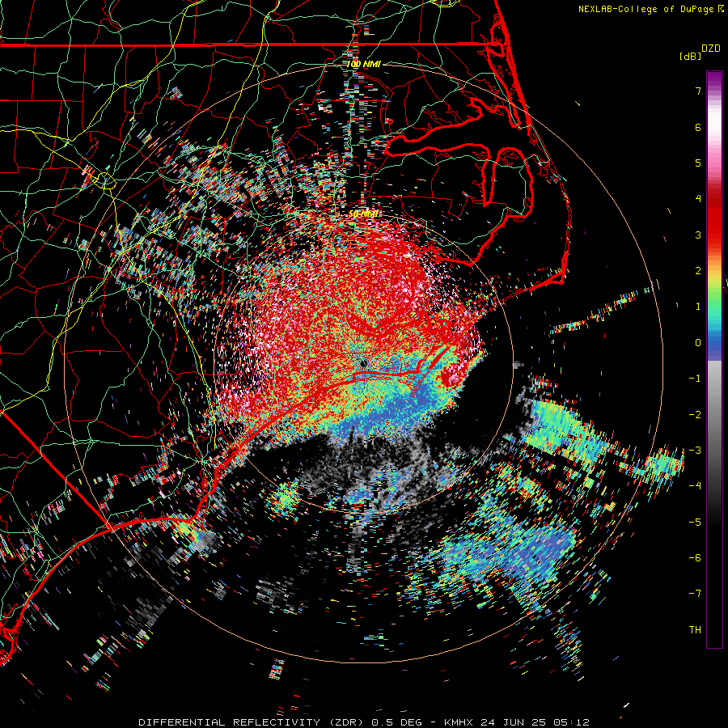The image size is (728, 728).
Task: Click the 2 value on the color scale
Action: (698, 271)
